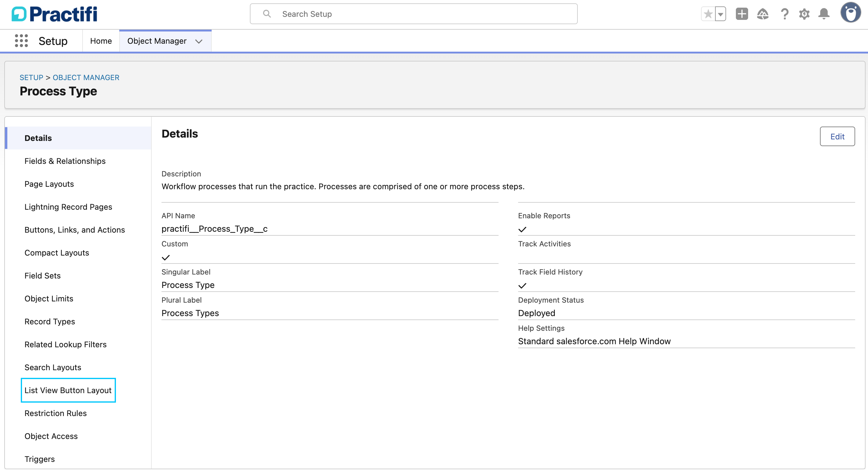Click the Track Field History checkmark
This screenshot has width=868, height=472.
tap(522, 286)
